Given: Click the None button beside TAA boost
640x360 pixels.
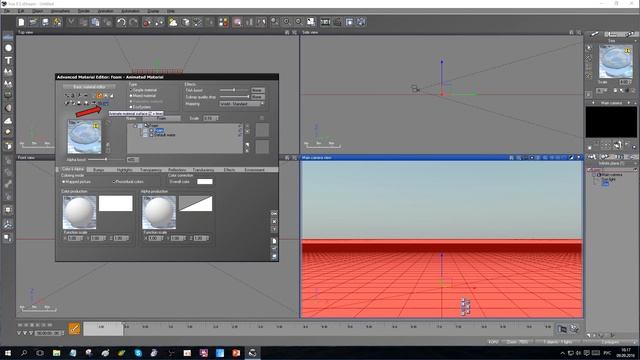Looking at the screenshot, I should click(x=258, y=90).
